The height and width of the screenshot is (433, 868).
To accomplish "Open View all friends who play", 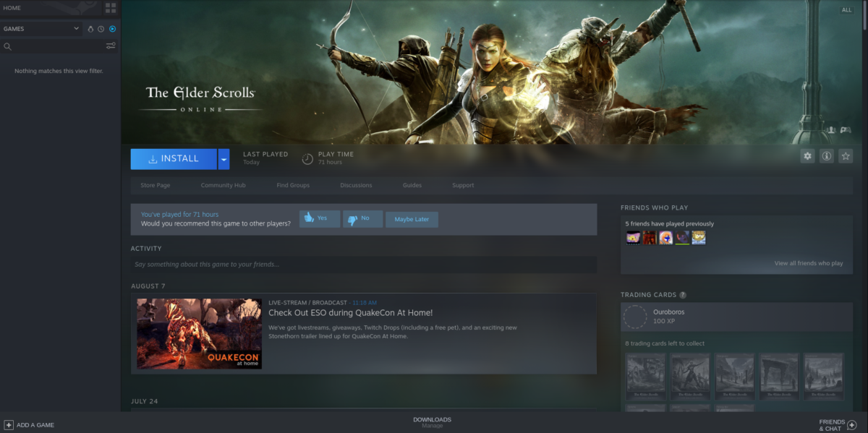I will pyautogui.click(x=809, y=263).
